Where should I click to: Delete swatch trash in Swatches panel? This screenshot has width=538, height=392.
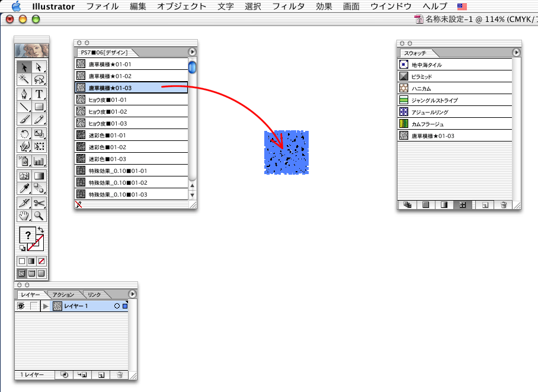(x=504, y=205)
